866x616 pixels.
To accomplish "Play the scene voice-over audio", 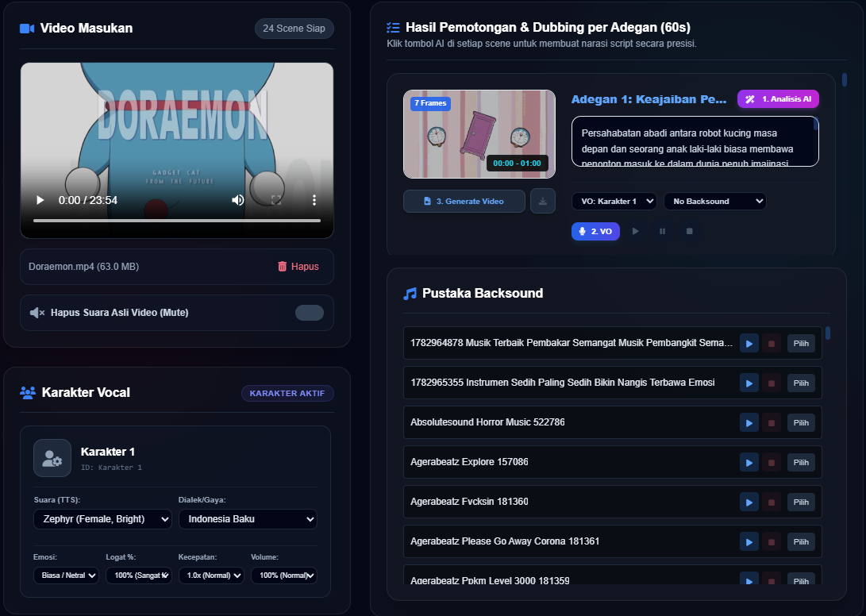I will pos(635,231).
